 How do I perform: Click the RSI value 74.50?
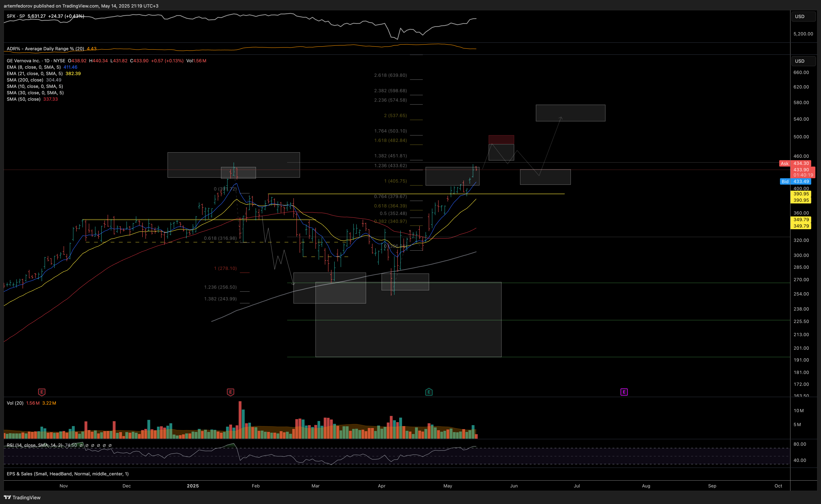71,445
